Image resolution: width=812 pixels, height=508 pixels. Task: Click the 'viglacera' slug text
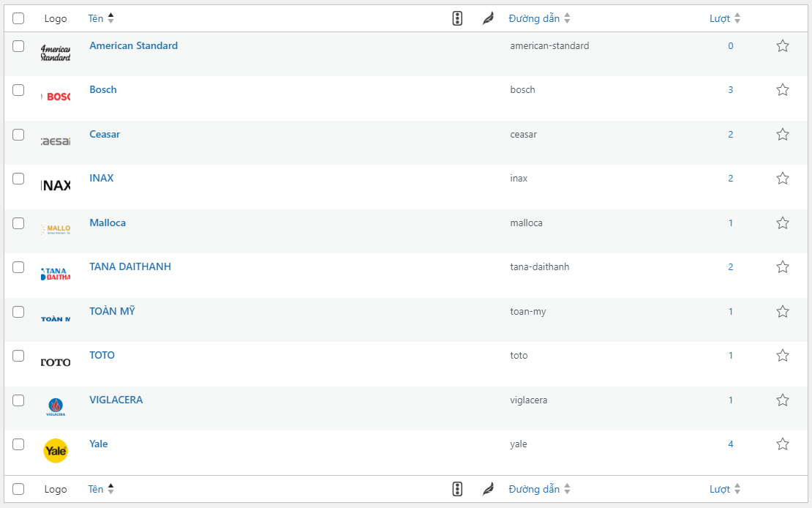529,400
